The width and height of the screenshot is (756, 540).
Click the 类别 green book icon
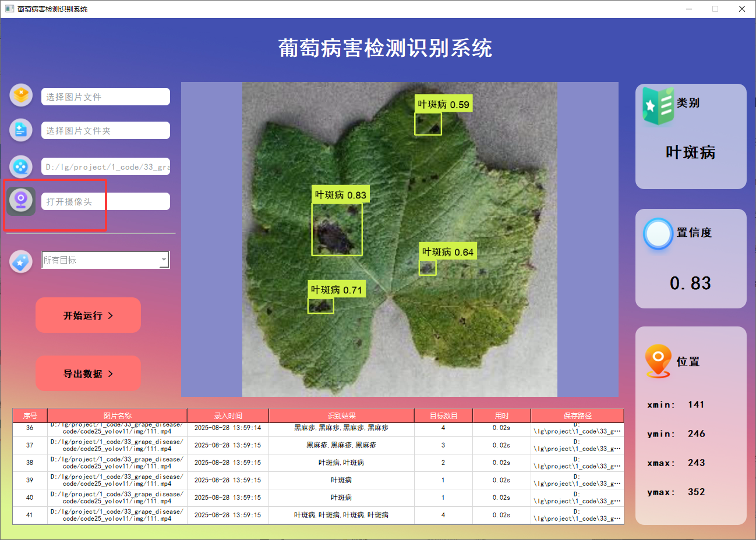658,105
